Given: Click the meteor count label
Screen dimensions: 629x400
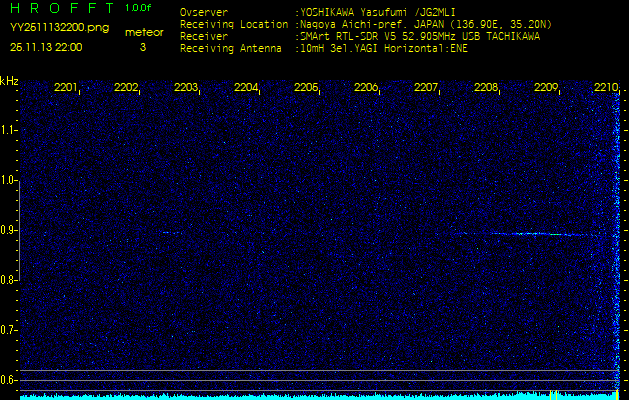Looking at the screenshot, I should point(143,32).
